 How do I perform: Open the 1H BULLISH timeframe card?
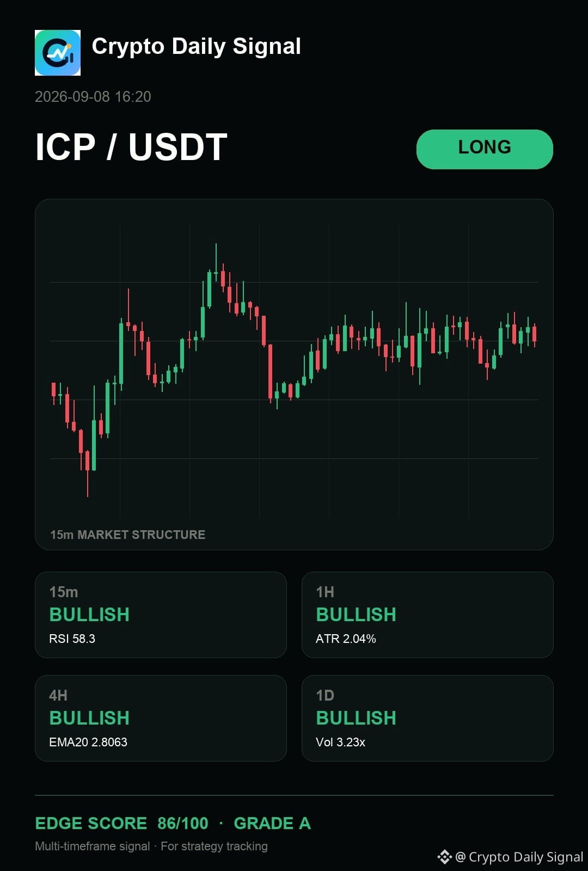[x=427, y=615]
